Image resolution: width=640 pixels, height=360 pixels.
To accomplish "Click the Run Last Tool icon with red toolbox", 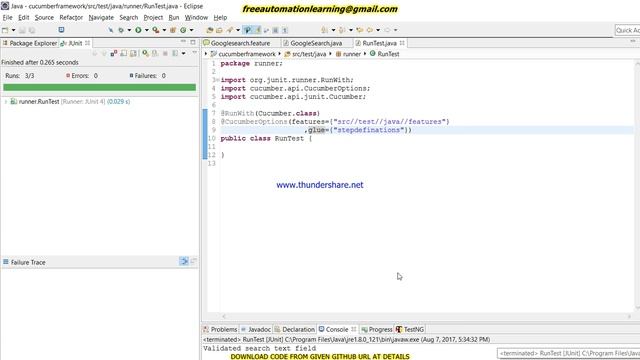I will [x=156, y=30].
